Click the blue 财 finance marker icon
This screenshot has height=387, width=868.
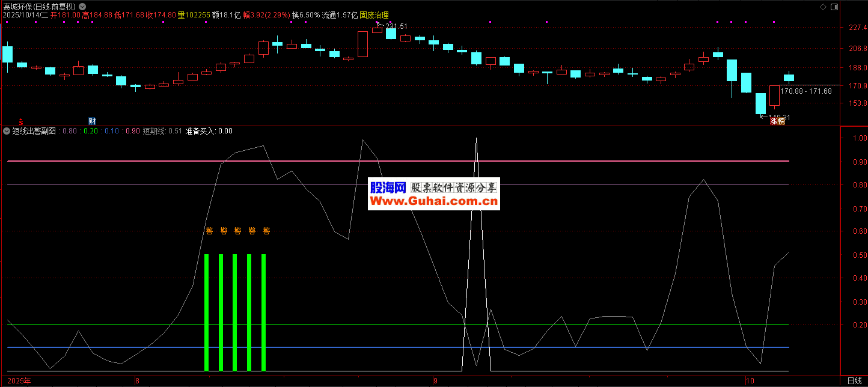(92, 121)
